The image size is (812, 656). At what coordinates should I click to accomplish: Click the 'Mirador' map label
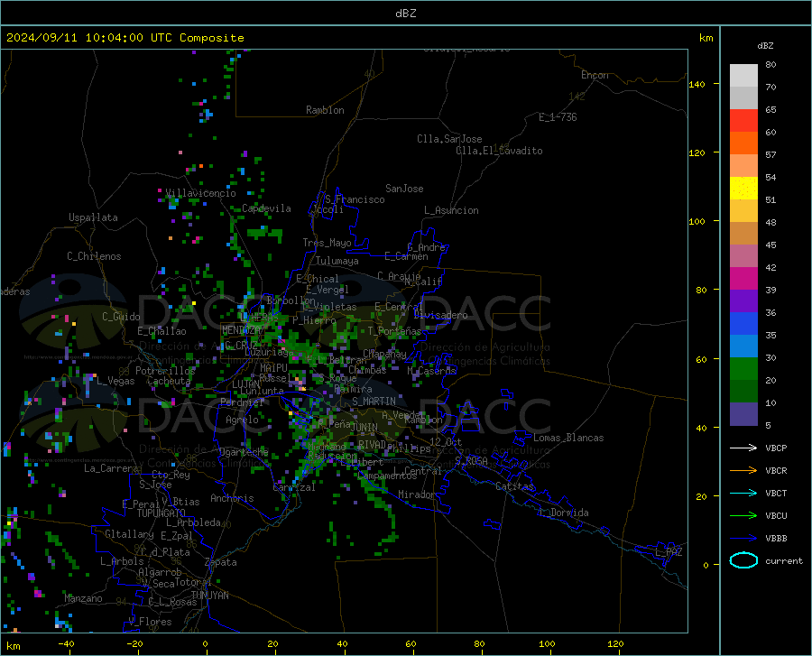[x=417, y=494]
